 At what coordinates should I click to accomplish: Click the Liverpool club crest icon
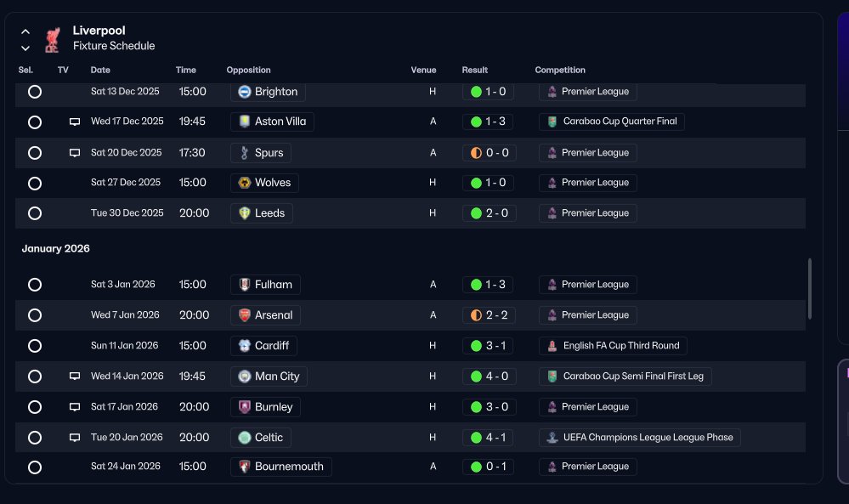52,39
